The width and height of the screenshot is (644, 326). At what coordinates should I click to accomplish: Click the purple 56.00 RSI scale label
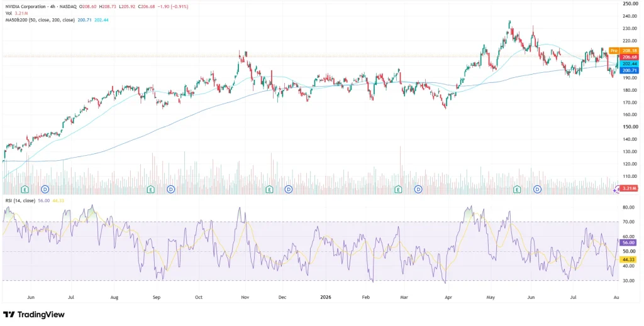point(629,242)
